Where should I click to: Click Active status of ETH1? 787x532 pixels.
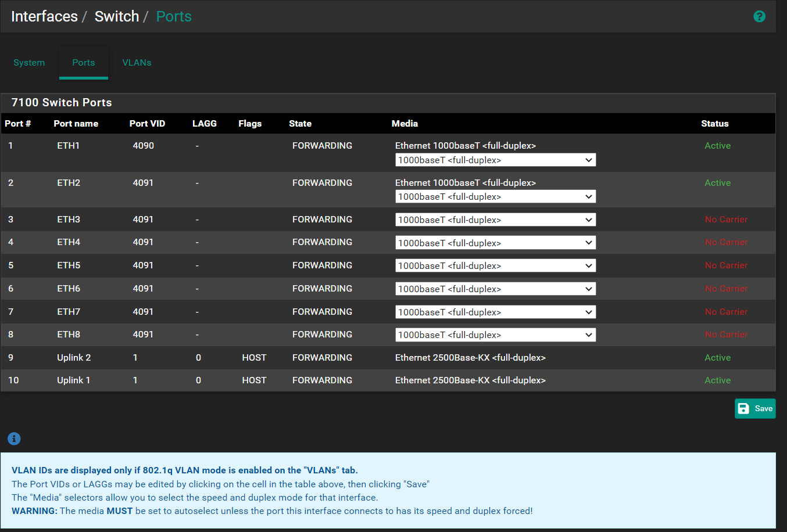click(x=718, y=146)
